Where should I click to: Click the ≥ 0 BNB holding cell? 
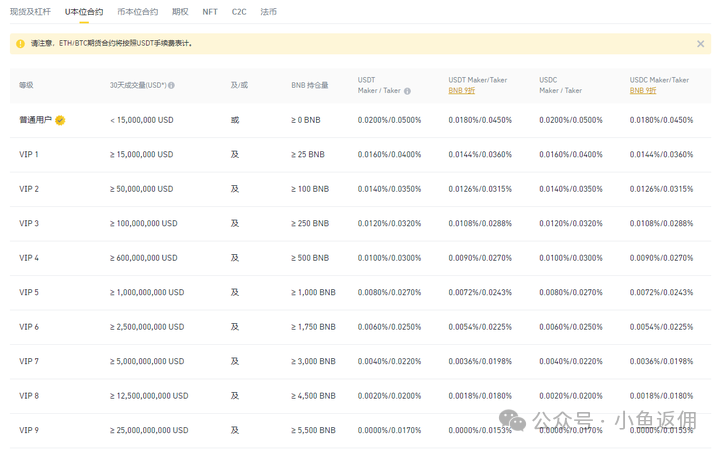pos(306,120)
